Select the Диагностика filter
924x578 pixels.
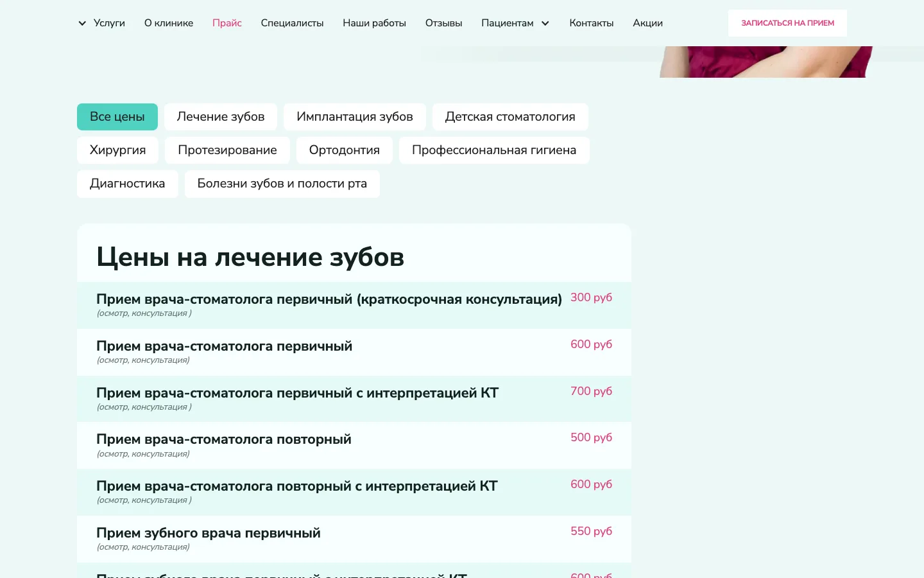click(128, 184)
